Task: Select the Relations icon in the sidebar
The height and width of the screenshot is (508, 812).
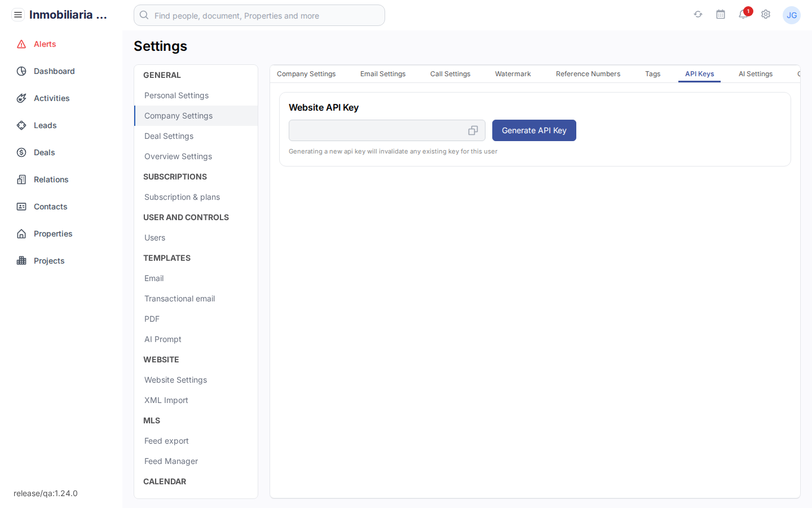Action: coord(21,179)
